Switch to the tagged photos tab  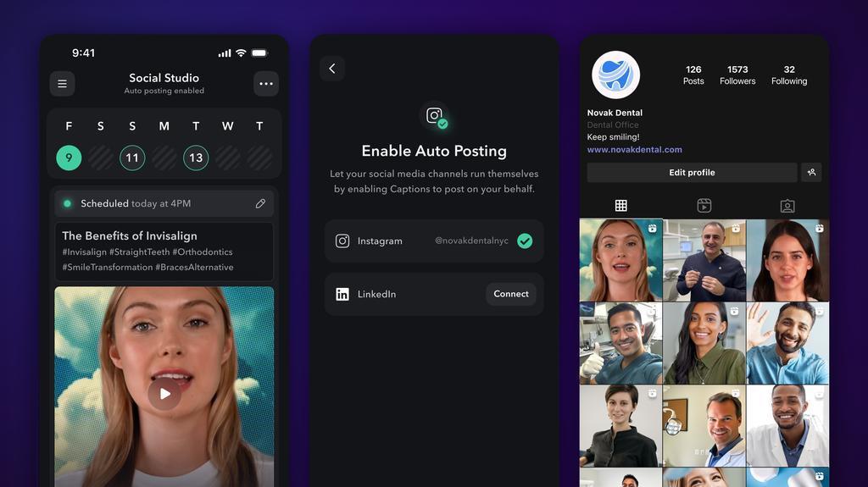coord(787,207)
